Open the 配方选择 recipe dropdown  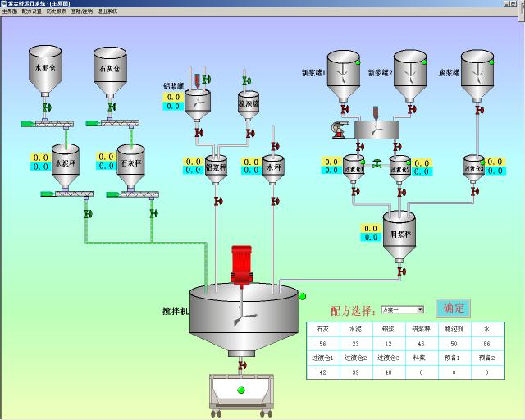403,310
